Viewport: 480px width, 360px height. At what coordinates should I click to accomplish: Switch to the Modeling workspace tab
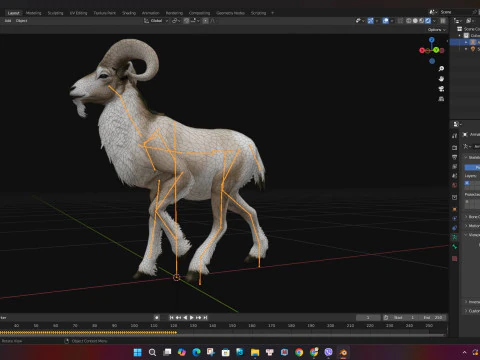point(33,13)
